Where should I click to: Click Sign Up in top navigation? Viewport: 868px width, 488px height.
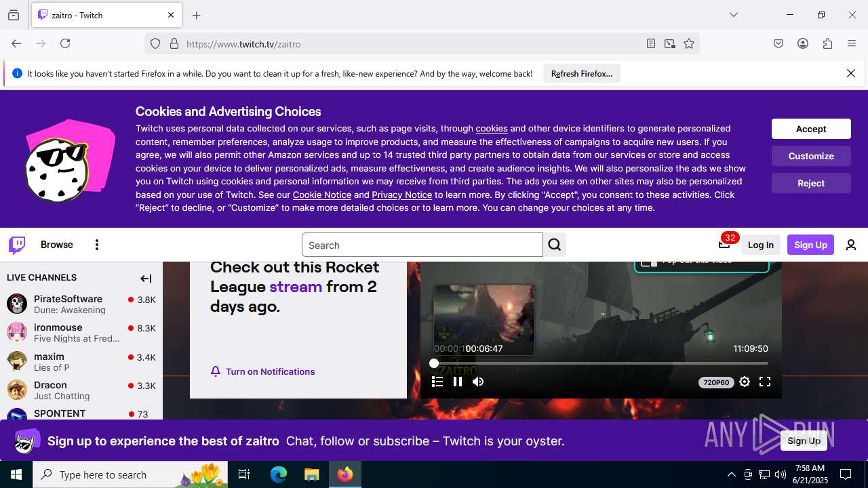810,245
